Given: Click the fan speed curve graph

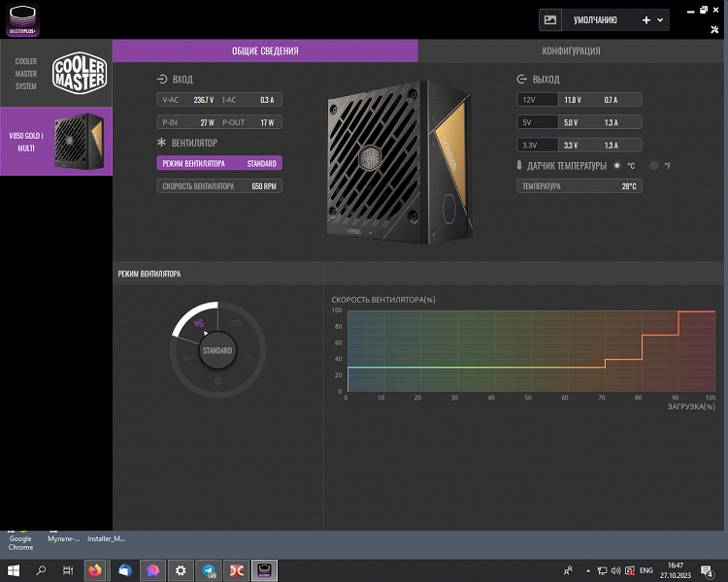Looking at the screenshot, I should (531, 351).
